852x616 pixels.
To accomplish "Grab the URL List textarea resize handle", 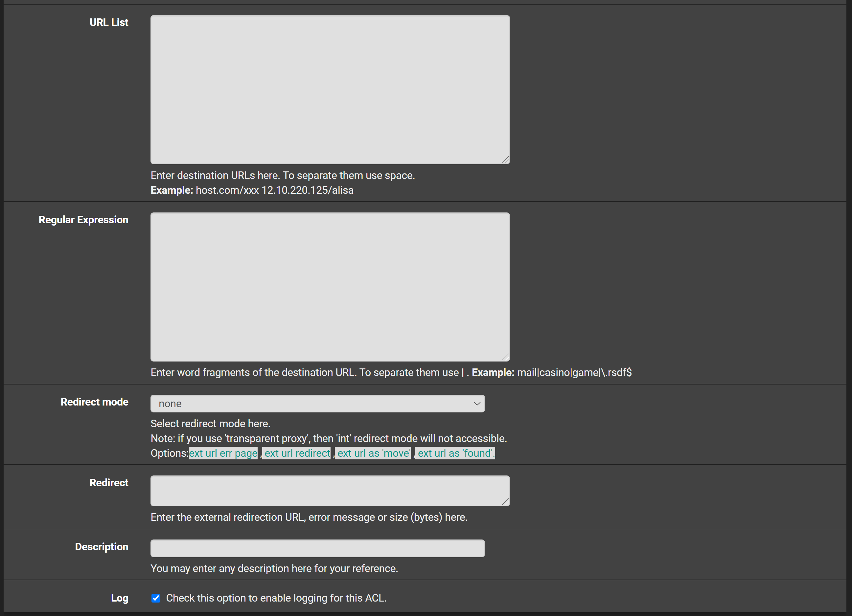I will pos(506,160).
